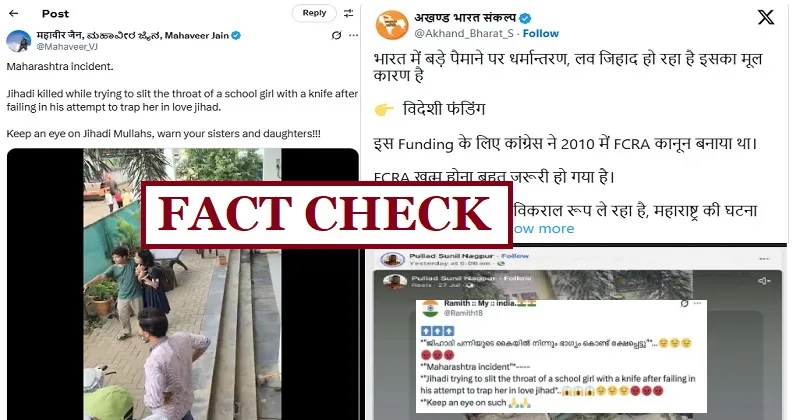
Task: Open the three-dot menu on the Ramith tweet
Action: click(697, 303)
